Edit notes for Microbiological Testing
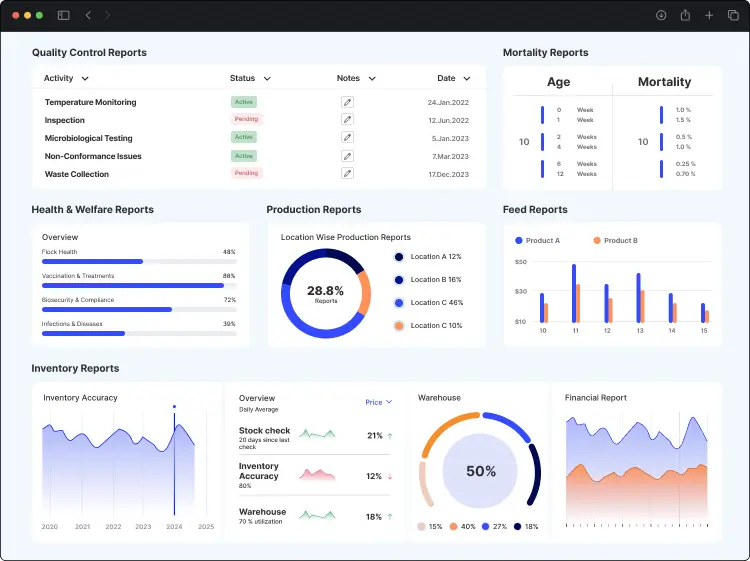This screenshot has height=561, width=750. coord(348,137)
